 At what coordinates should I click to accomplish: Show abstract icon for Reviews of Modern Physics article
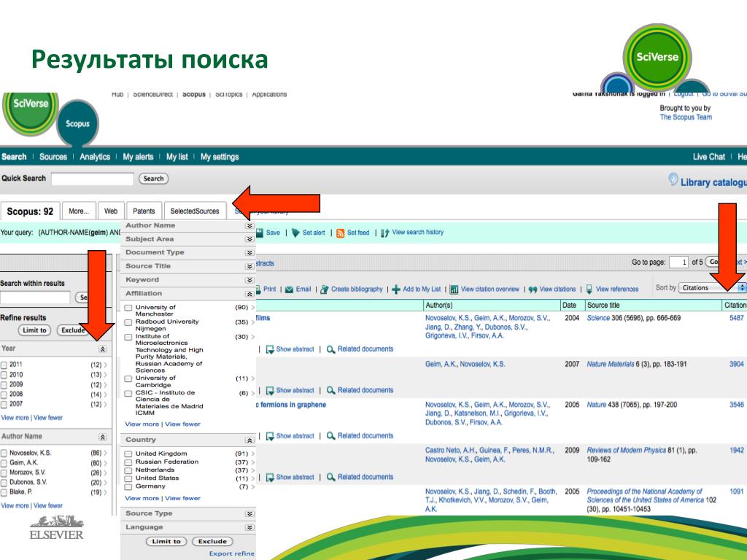[270, 477]
